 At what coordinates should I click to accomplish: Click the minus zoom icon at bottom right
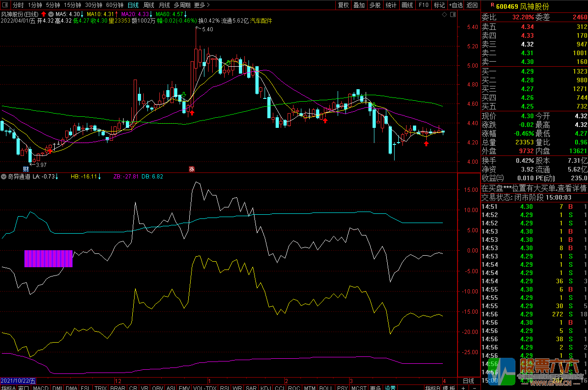(x=474, y=389)
